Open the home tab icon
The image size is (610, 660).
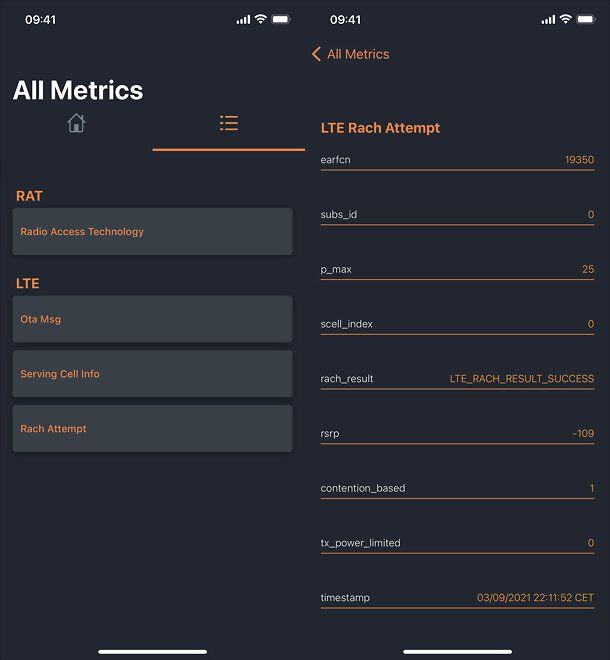point(76,123)
